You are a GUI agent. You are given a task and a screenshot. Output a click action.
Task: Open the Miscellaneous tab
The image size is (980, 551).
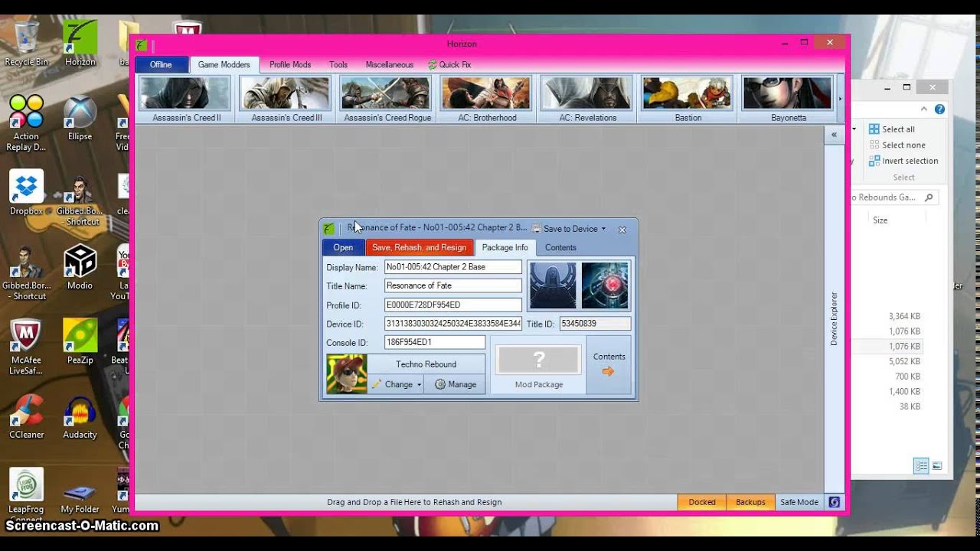389,65
